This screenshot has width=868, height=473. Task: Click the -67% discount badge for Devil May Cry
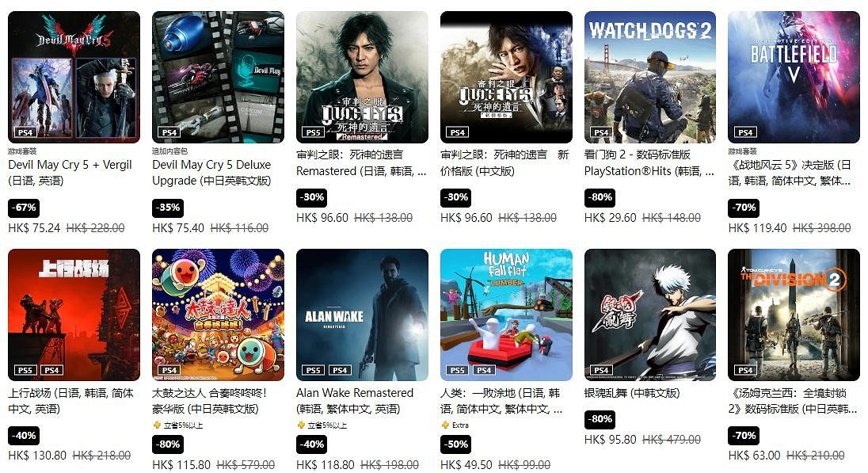25,208
